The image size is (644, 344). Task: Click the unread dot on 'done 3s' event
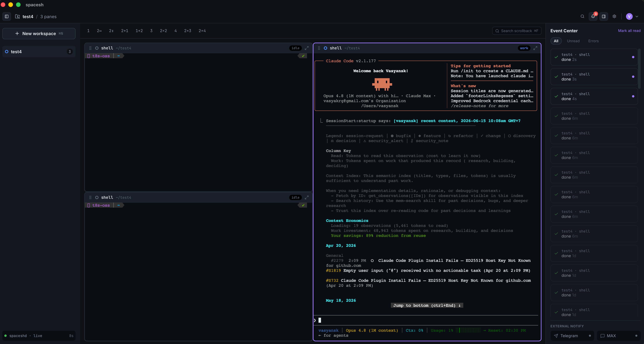click(x=633, y=77)
